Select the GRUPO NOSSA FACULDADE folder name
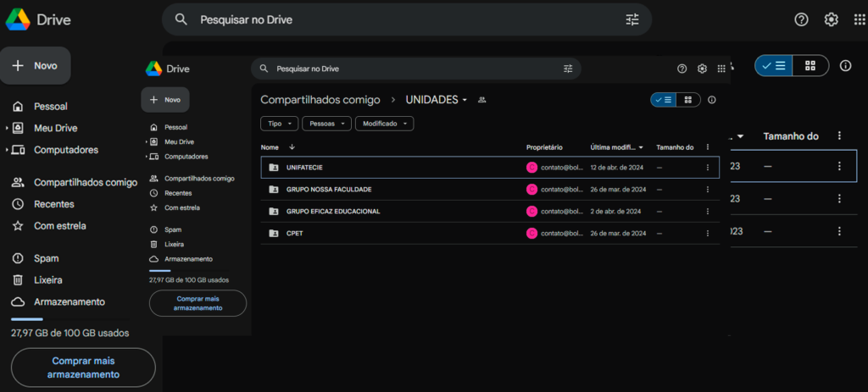 tap(329, 189)
